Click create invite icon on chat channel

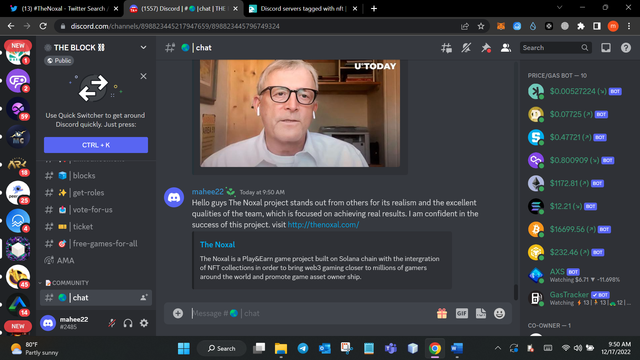coord(144,298)
